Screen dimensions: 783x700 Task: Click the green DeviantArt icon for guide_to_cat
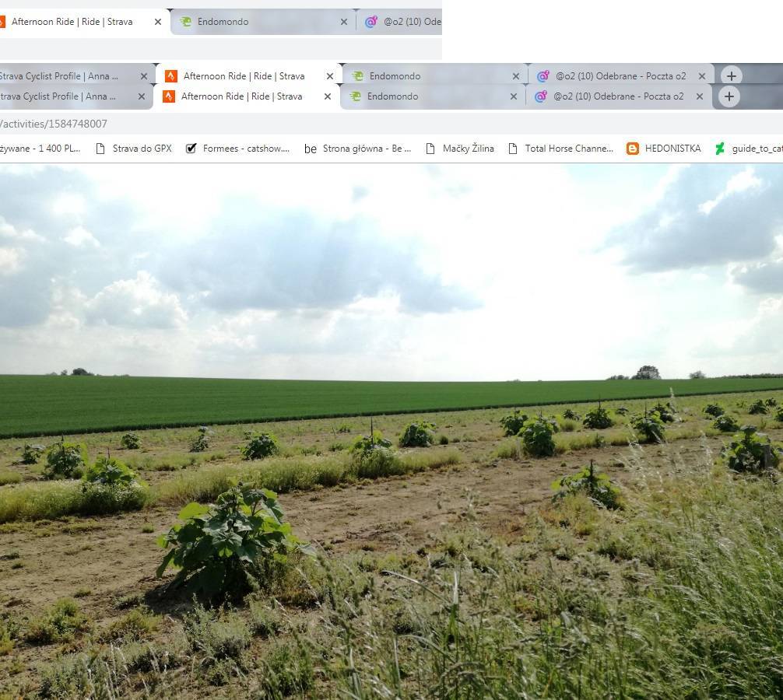point(720,149)
